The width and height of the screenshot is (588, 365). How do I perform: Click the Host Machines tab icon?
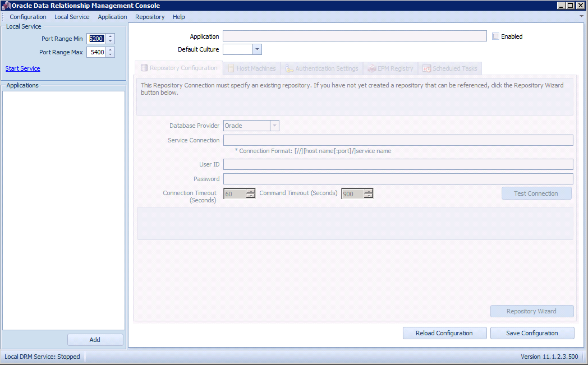point(231,68)
